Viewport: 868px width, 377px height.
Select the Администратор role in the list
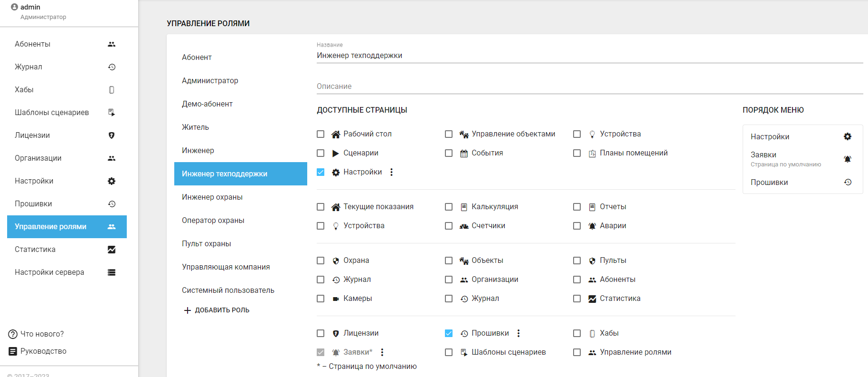click(x=210, y=81)
